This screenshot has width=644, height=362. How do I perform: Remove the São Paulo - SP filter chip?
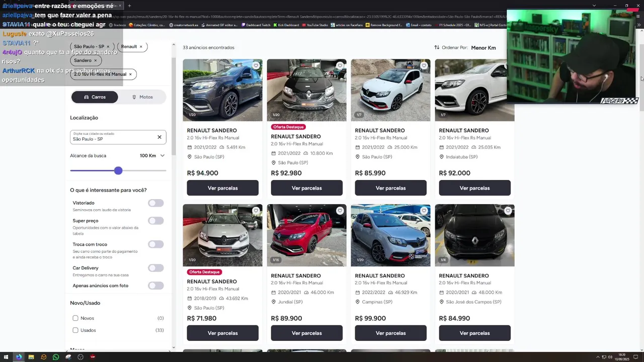108,47
